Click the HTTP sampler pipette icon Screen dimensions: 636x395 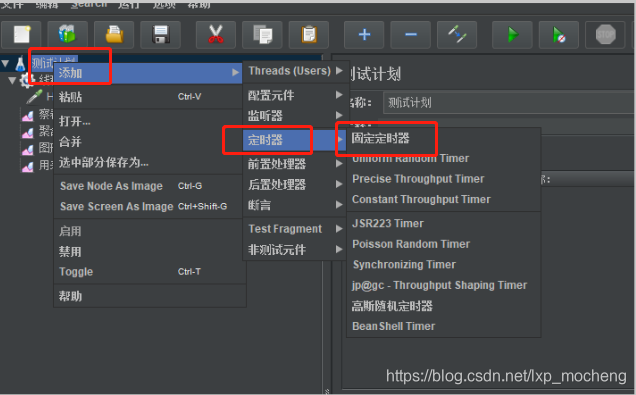(x=35, y=97)
